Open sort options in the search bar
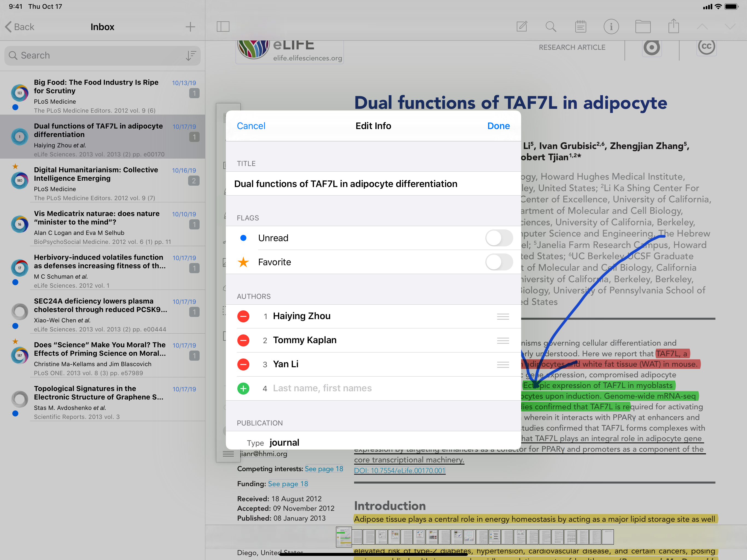 coord(191,56)
